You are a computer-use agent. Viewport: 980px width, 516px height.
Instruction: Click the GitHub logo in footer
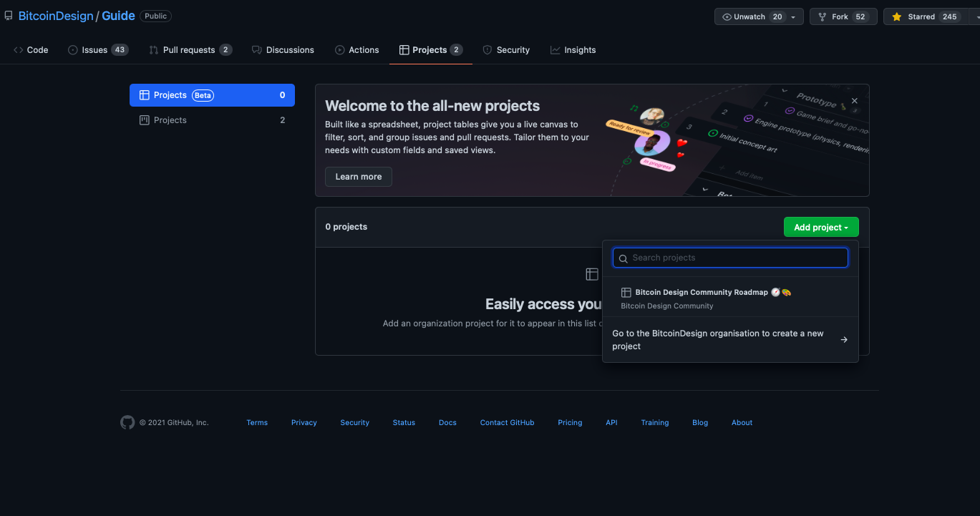(x=127, y=422)
